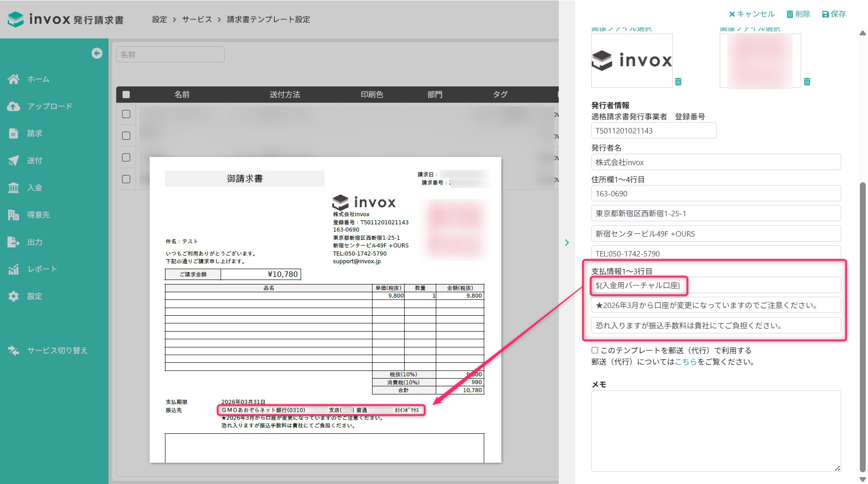868x484 pixels.
Task: Open the レポート chart icon
Action: [14, 269]
